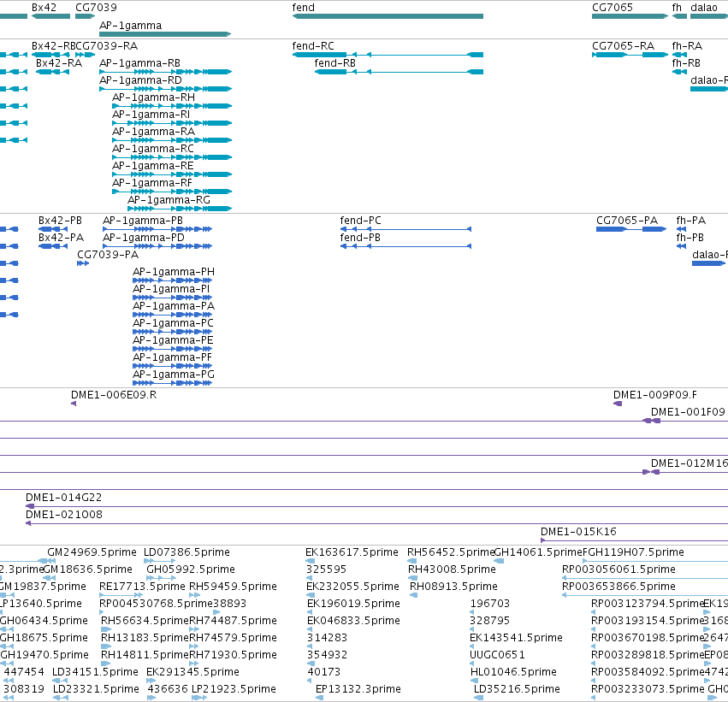Select the fh-RA transcript label

(x=687, y=46)
